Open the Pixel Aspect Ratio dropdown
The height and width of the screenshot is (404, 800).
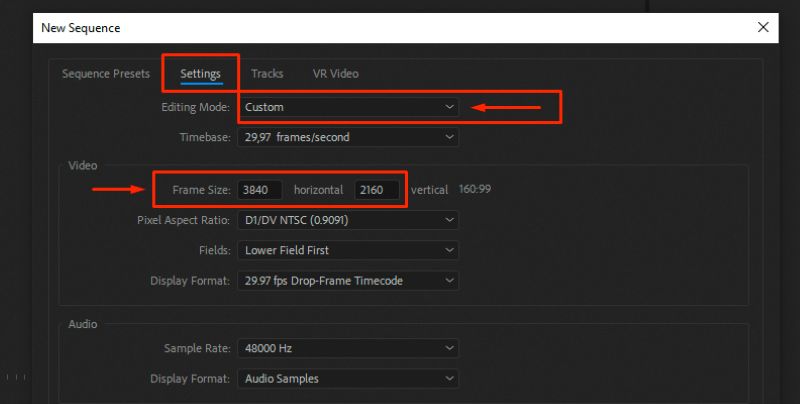point(347,220)
